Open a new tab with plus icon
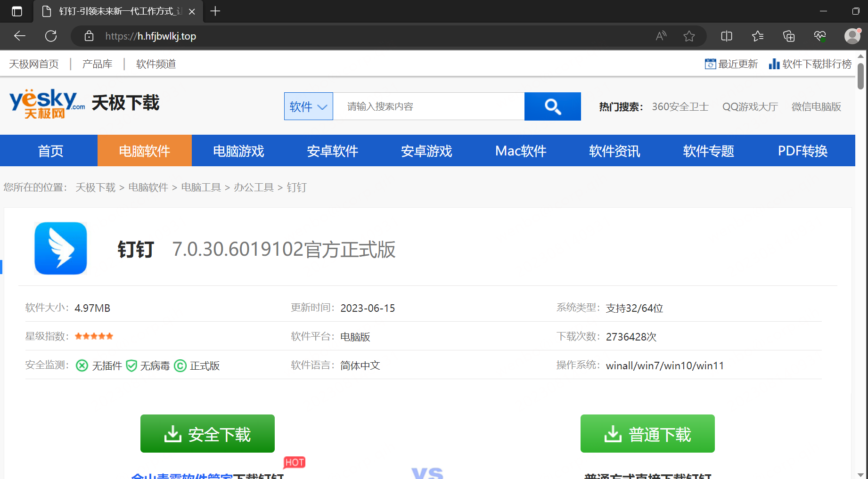Screen dimensions: 868x479 [215, 11]
